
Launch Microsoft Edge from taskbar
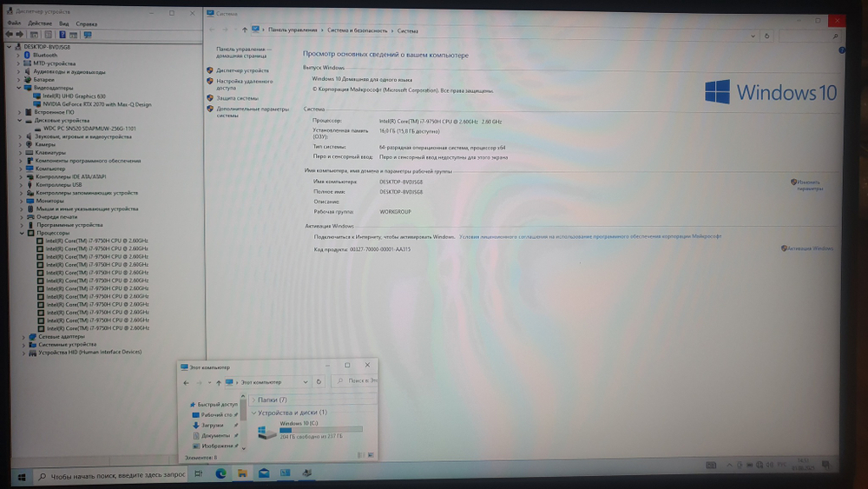coord(220,473)
